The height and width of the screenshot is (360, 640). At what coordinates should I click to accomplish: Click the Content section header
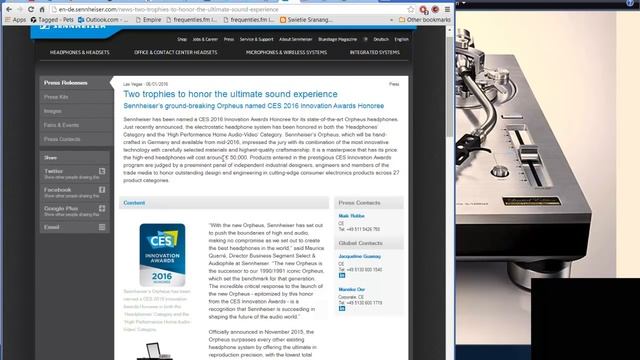click(224, 203)
